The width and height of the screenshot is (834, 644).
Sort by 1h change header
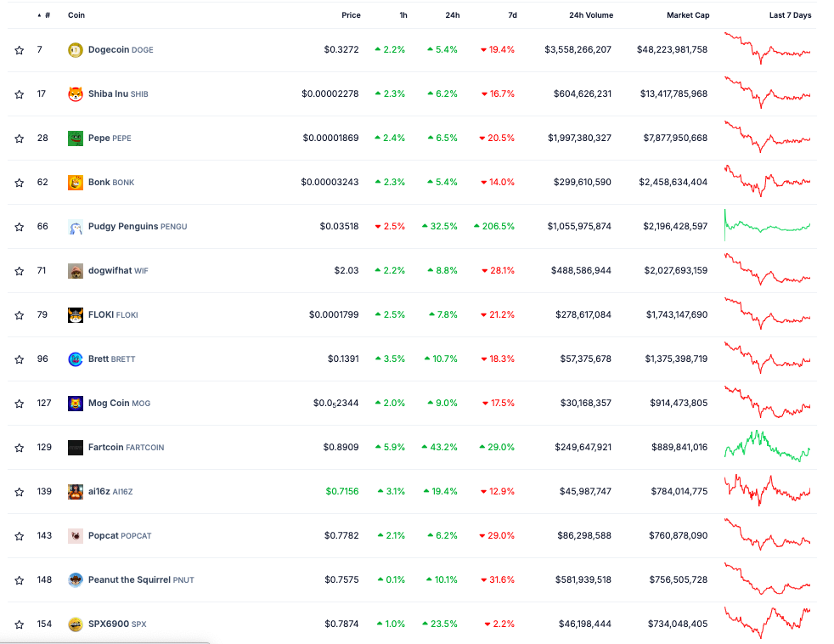coord(403,15)
